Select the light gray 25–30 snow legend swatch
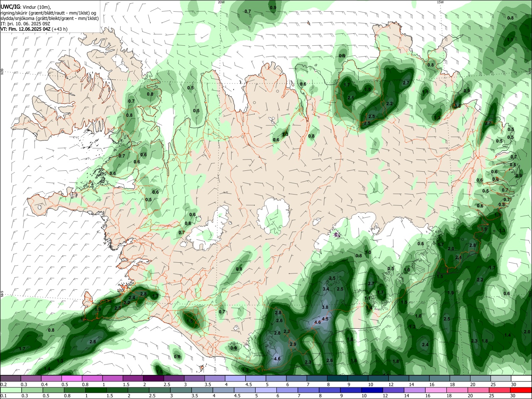The image size is (532, 399). [501, 379]
